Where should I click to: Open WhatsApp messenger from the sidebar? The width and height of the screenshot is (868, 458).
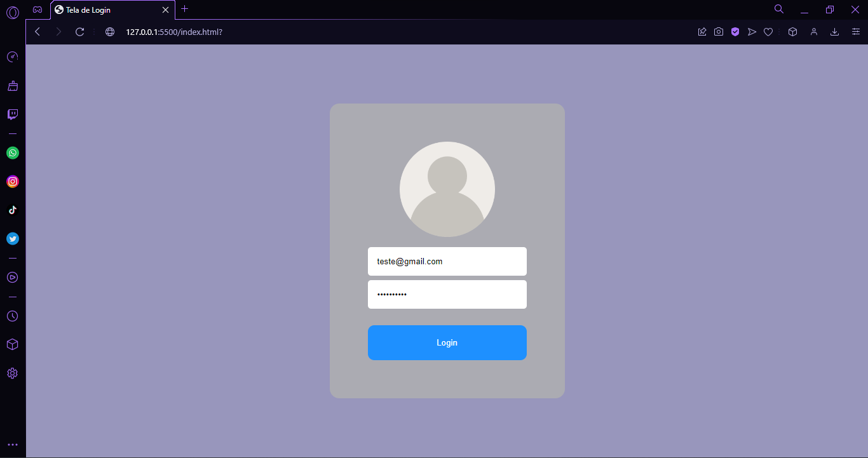pos(13,152)
